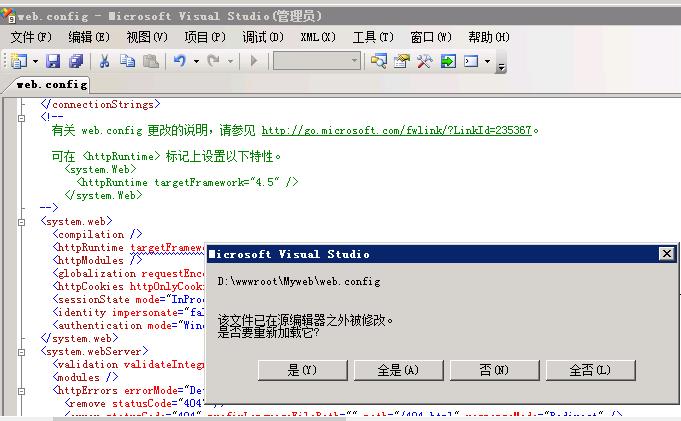Image resolution: width=681 pixels, height=421 pixels.
Task: Open the solution configuration combo box
Action: [x=317, y=61]
